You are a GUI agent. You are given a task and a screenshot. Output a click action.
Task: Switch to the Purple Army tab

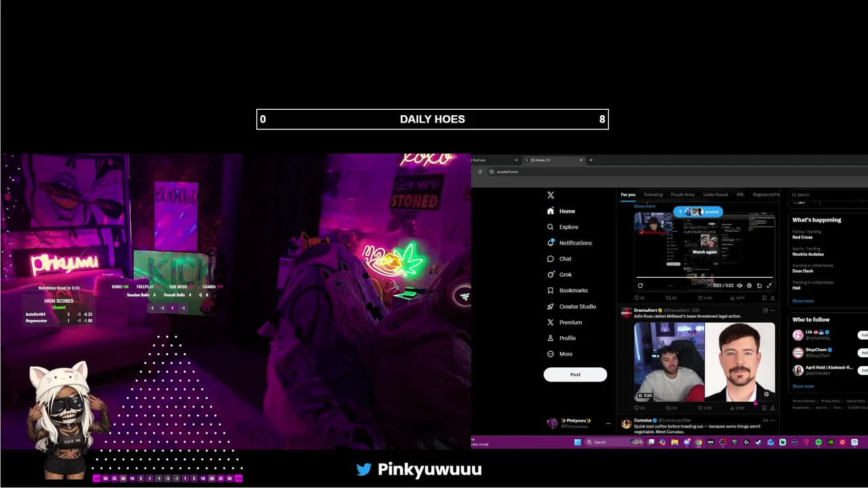tap(683, 195)
